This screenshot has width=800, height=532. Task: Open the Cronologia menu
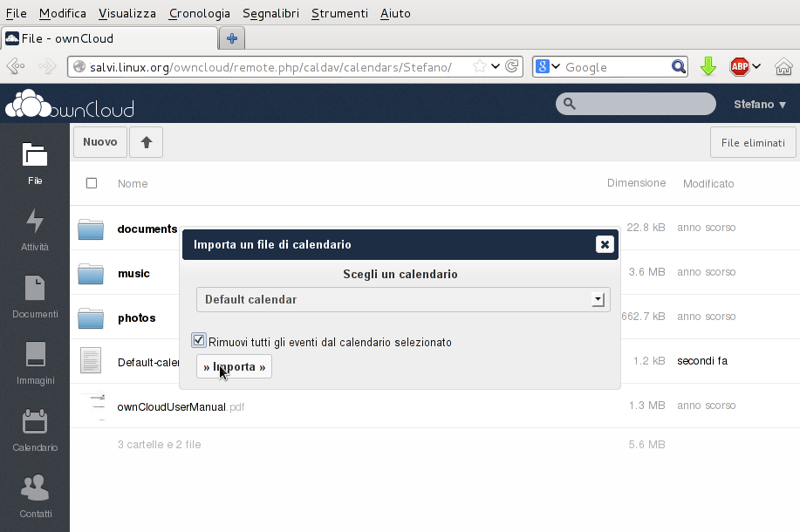[x=200, y=13]
